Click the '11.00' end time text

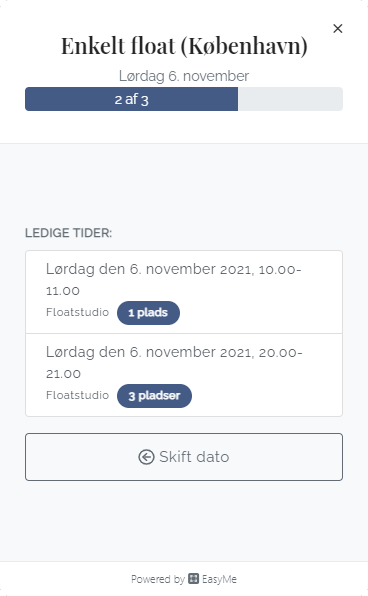pyautogui.click(x=63, y=291)
